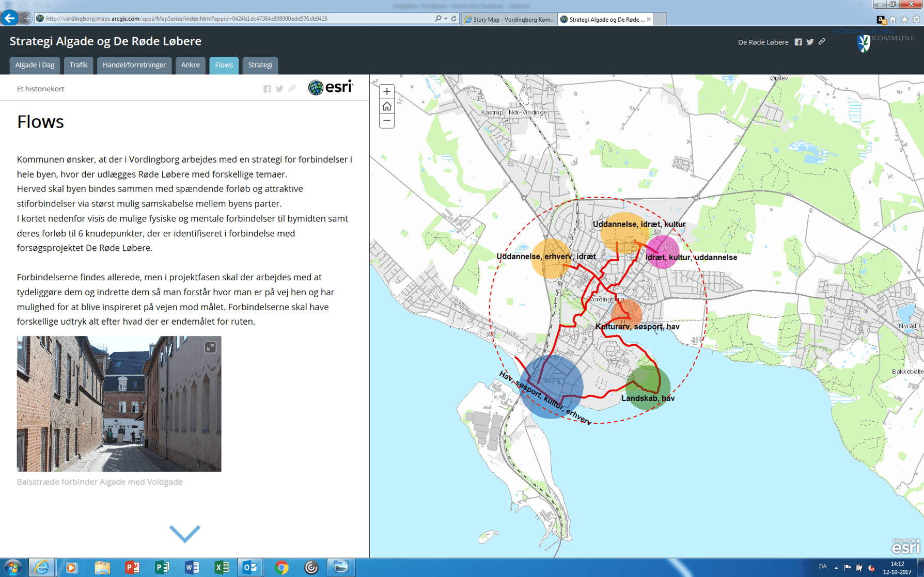Share on Facebook from header

coord(798,42)
